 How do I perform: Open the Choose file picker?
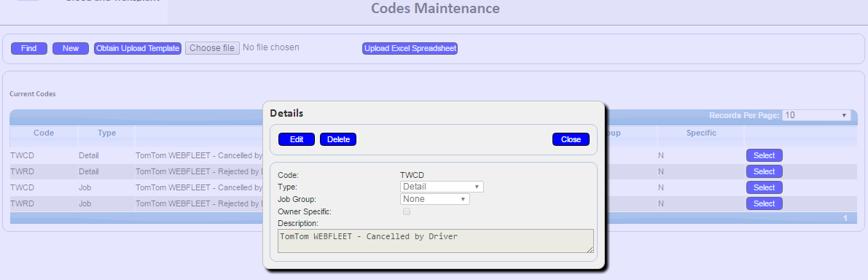(x=212, y=48)
